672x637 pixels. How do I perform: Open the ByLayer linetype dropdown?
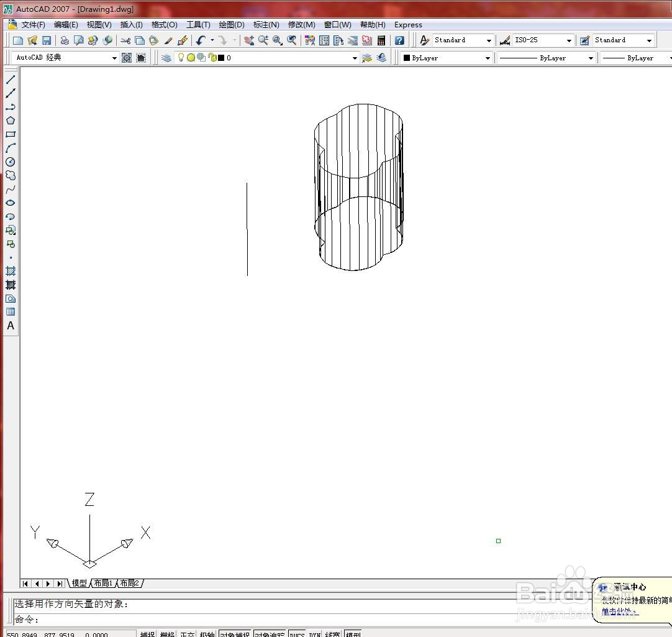click(x=591, y=58)
